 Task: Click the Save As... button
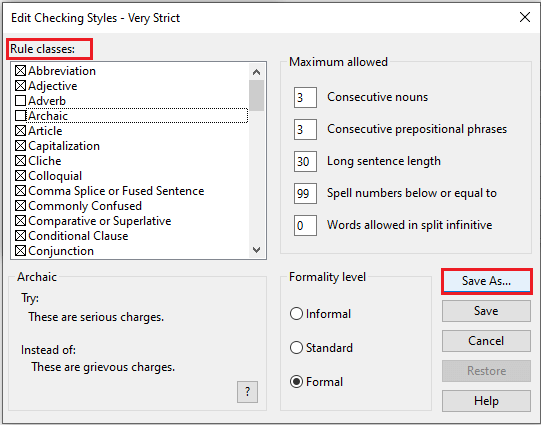click(x=486, y=281)
